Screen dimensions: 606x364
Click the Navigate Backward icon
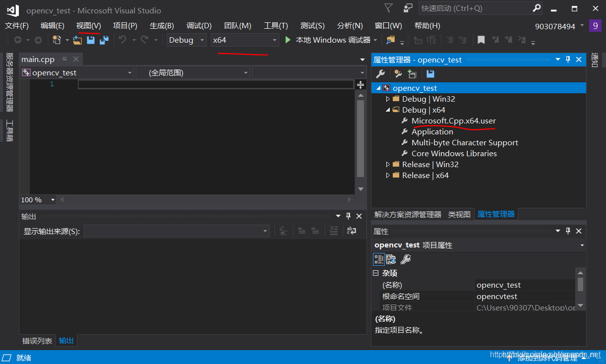[x=18, y=40]
